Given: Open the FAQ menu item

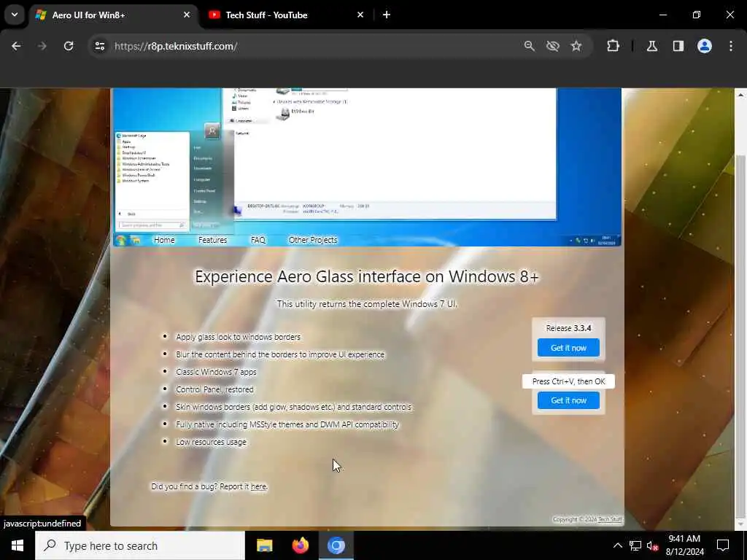Looking at the screenshot, I should click(258, 240).
